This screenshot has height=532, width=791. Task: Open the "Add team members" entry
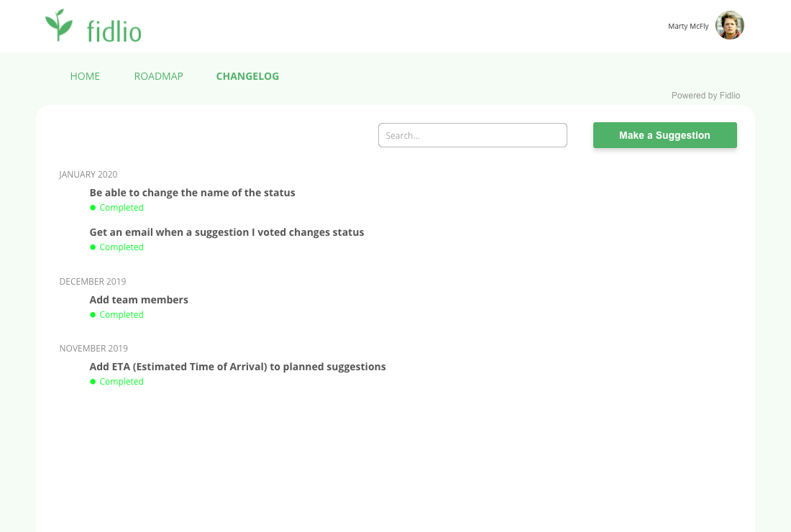coord(139,300)
